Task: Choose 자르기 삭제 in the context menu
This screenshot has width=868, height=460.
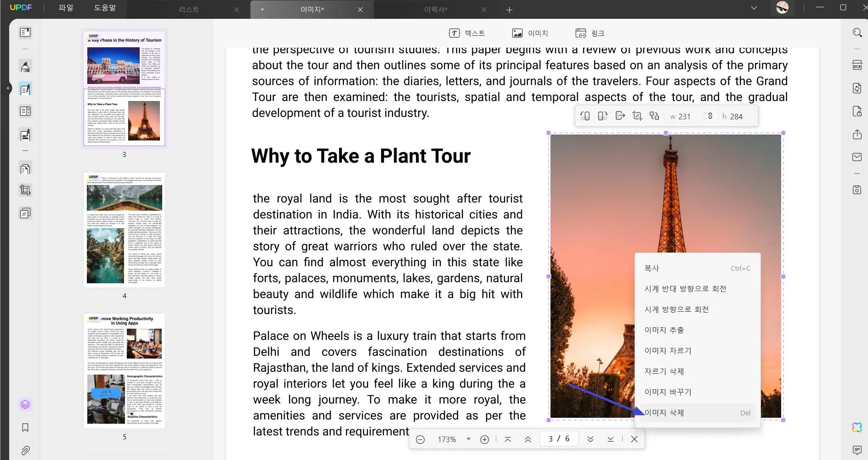Action: [697, 371]
